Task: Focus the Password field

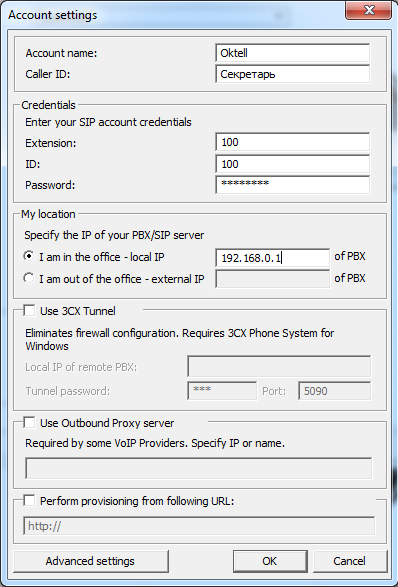Action: 292,185
